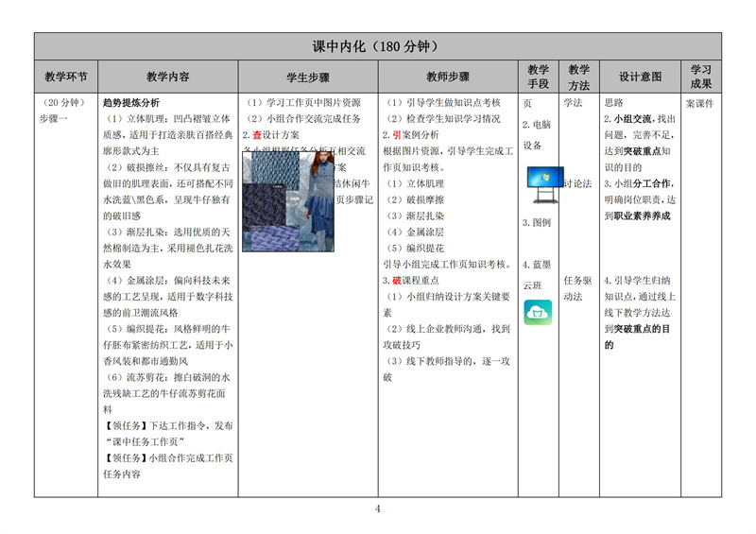Click the line 引导小组完成工作页知识考核。
The image size is (756, 534).
447,265
